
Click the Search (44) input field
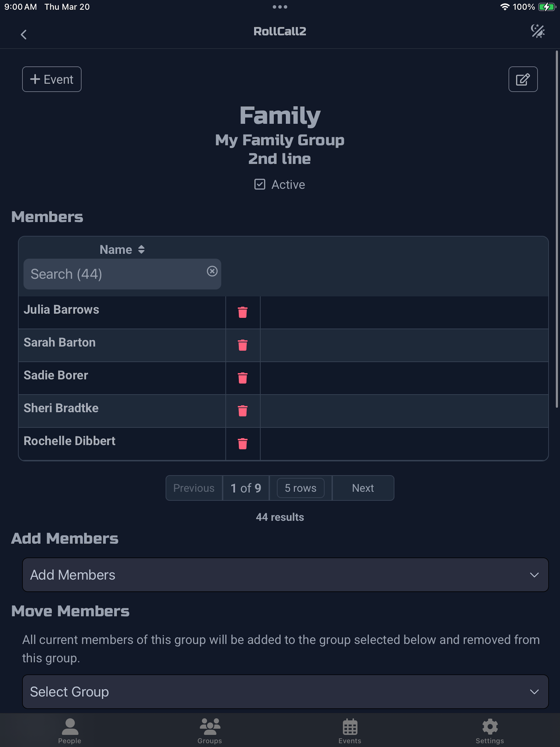coord(122,274)
